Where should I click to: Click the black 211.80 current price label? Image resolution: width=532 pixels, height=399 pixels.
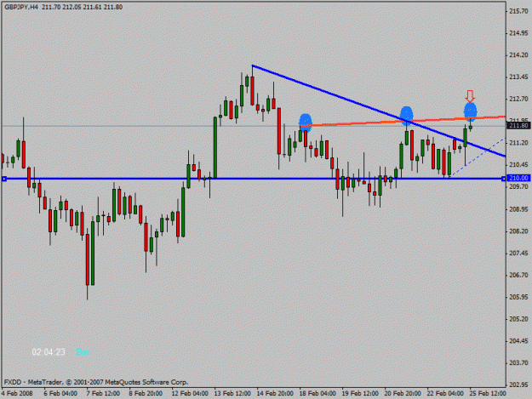518,126
